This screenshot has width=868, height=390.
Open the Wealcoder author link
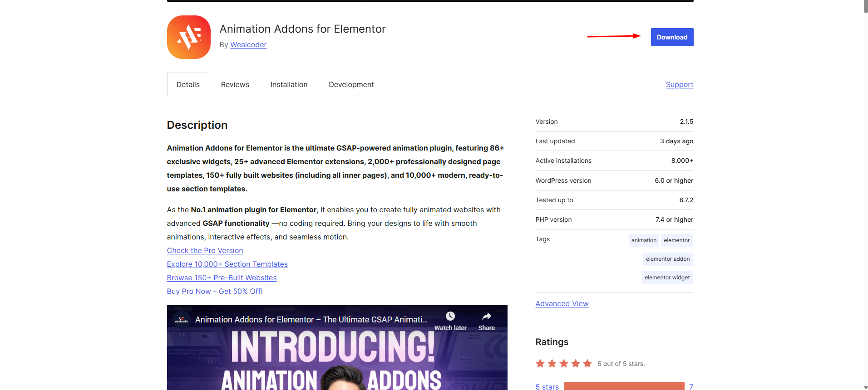[248, 44]
